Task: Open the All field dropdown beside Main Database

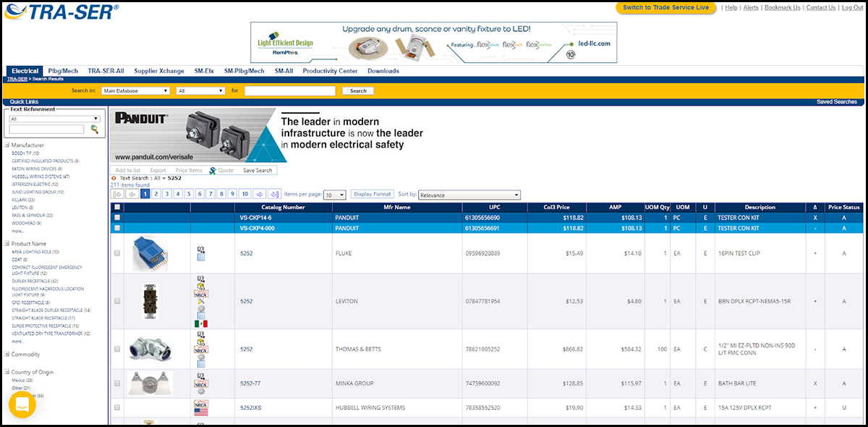Action: (x=201, y=91)
